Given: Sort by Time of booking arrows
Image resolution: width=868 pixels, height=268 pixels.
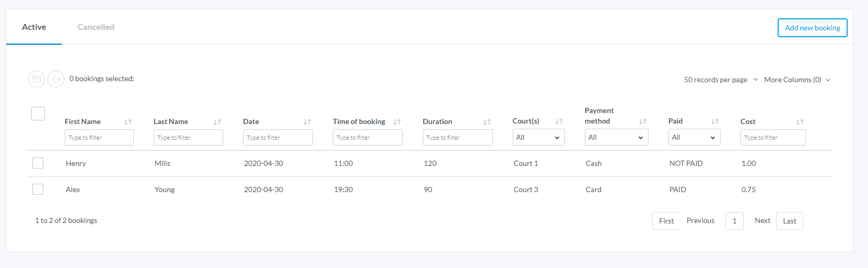Looking at the screenshot, I should coord(397,122).
